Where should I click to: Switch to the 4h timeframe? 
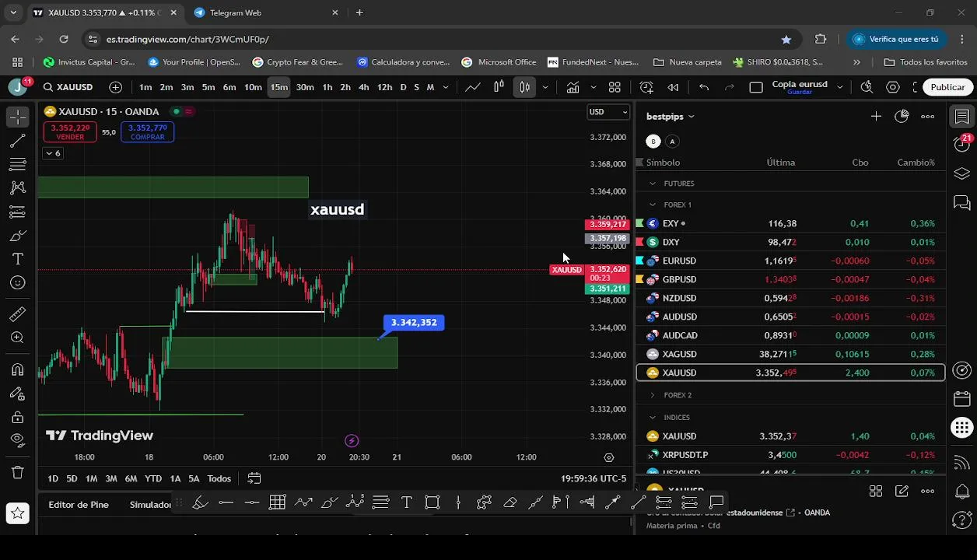(x=363, y=87)
